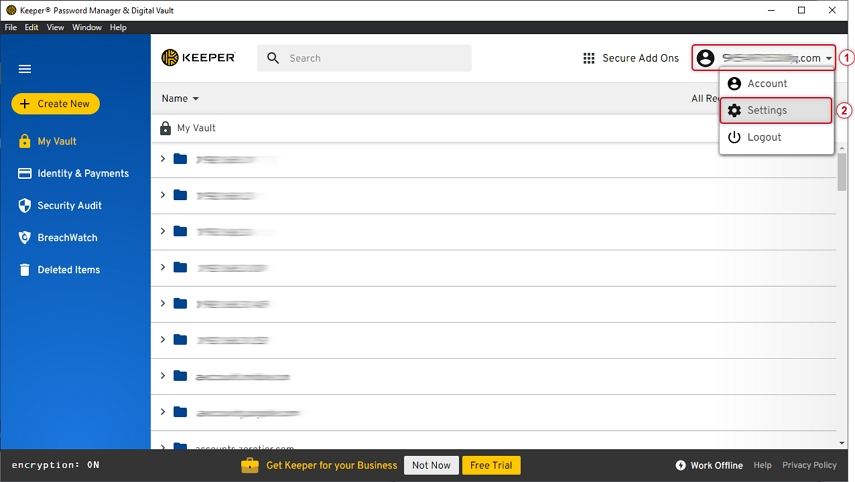Viewport: 855px width, 482px height.
Task: Open the hamburger menu in the sidebar
Action: 25,69
